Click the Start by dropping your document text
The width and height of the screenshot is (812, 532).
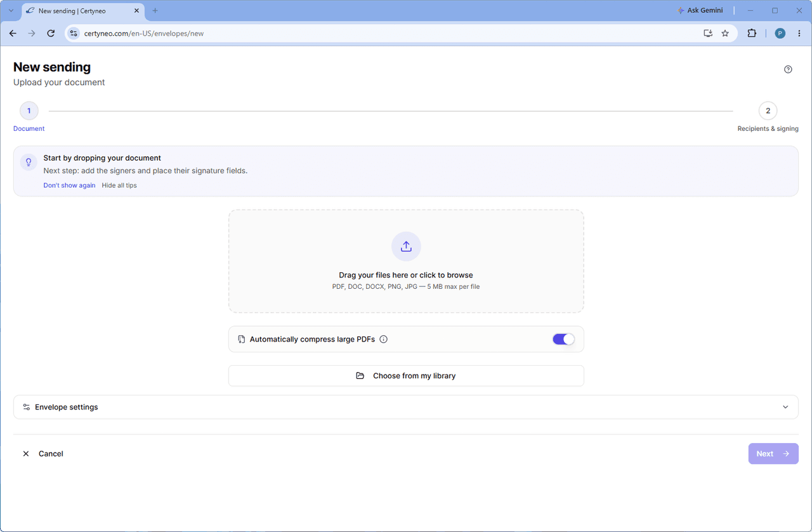[102, 158]
